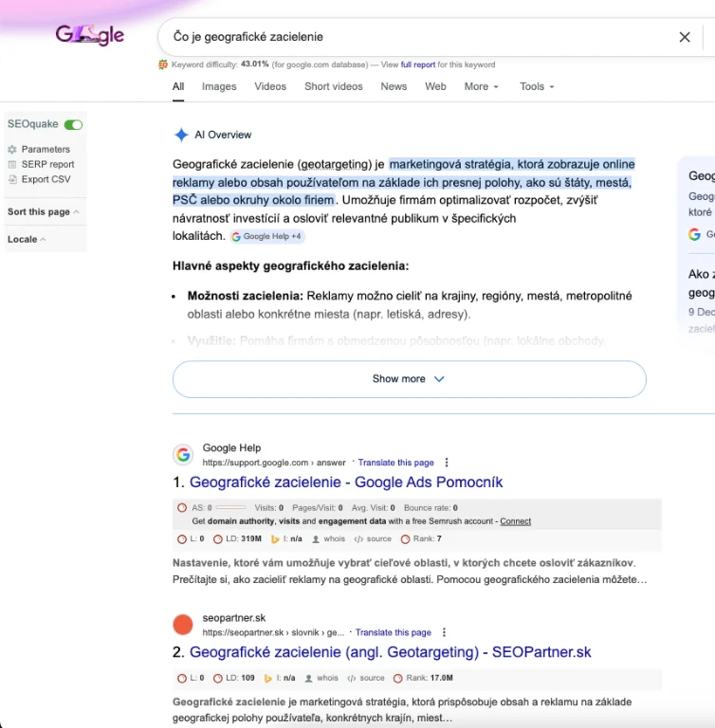715x728 pixels.
Task: Open the More dropdown menu
Action: [x=481, y=86]
